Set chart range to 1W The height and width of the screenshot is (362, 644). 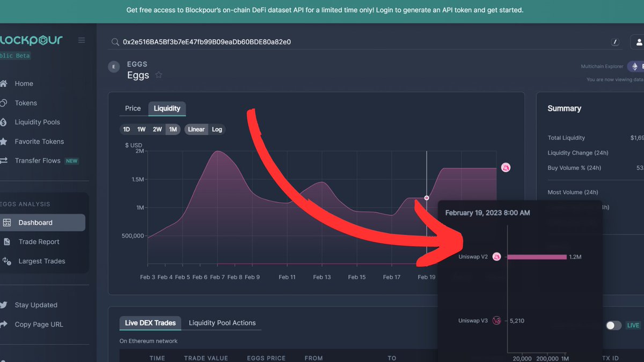tap(142, 129)
